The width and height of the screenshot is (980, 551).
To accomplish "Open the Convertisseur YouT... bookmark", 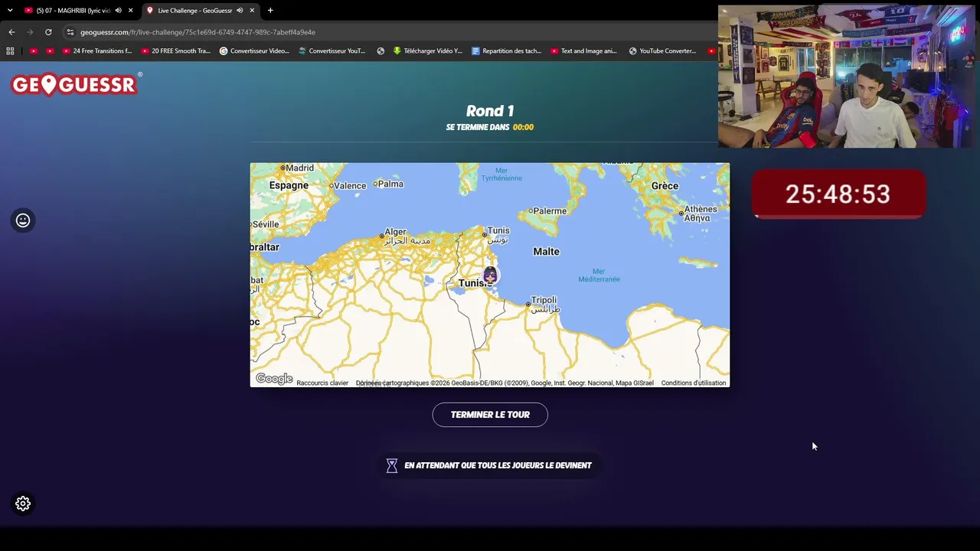I will 332,51.
